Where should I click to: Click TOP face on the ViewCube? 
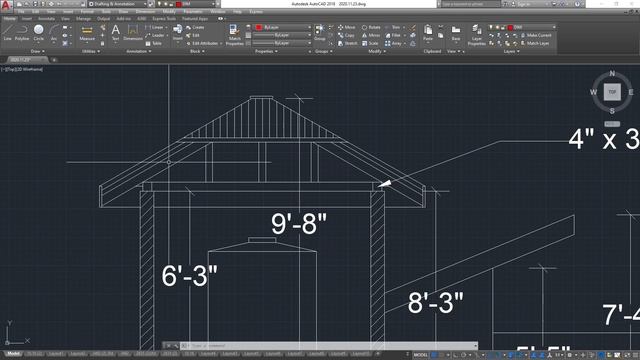[612, 92]
